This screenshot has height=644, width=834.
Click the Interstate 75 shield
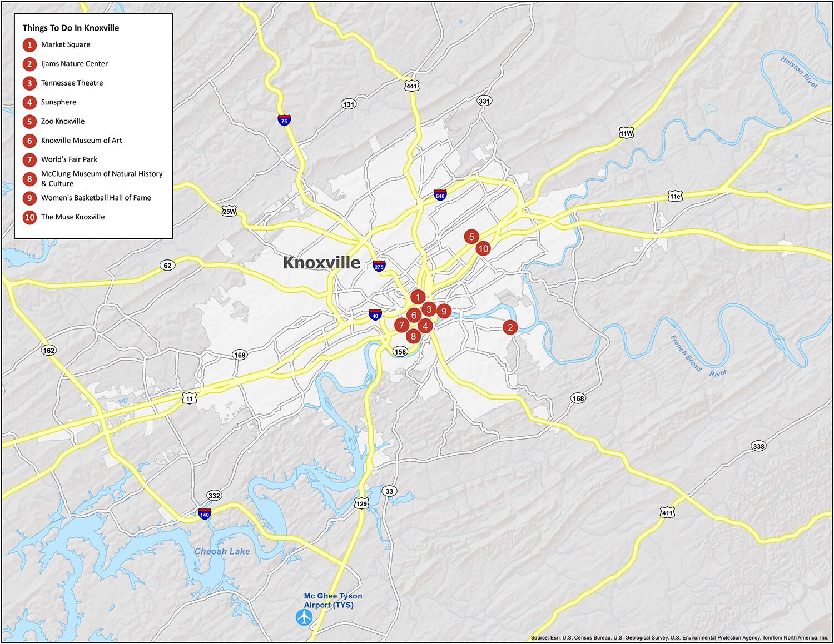[x=284, y=120]
